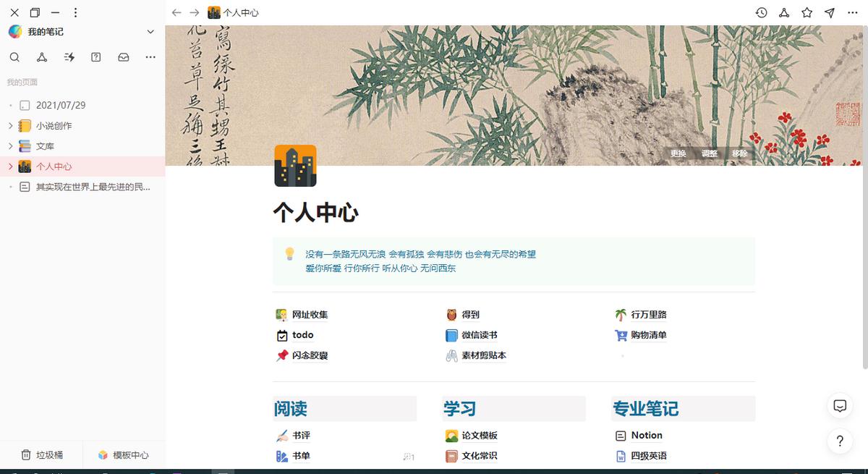Open page history via the clock icon
The image size is (868, 474).
[x=760, y=12]
